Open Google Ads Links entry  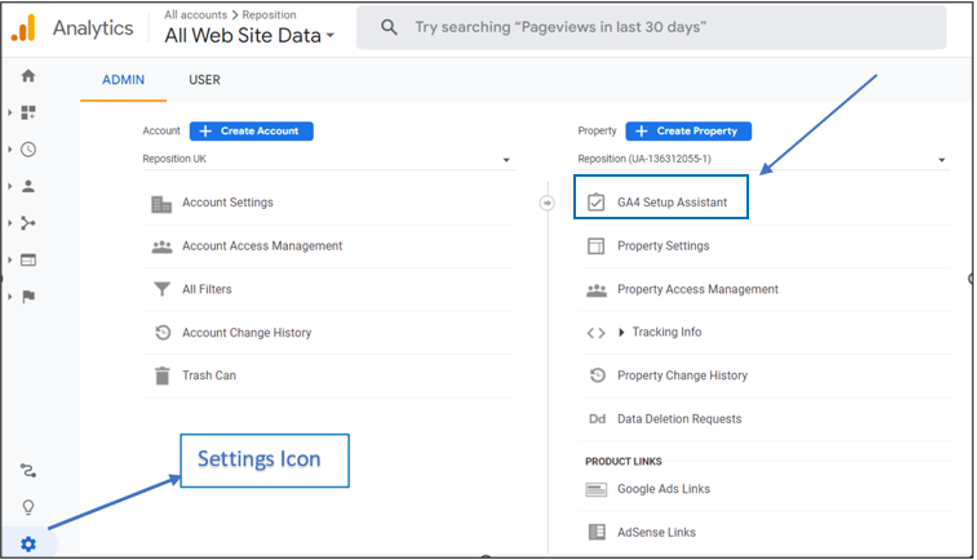(x=664, y=489)
